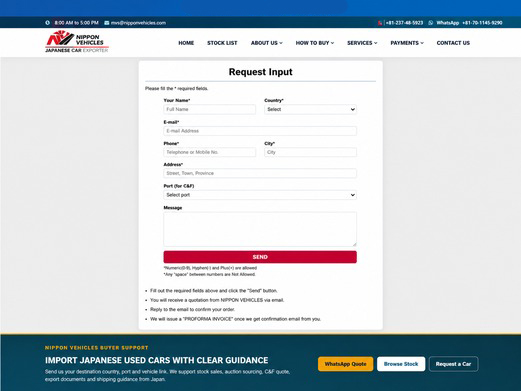521x391 pixels.
Task: Expand the Payments menu
Action: click(407, 43)
